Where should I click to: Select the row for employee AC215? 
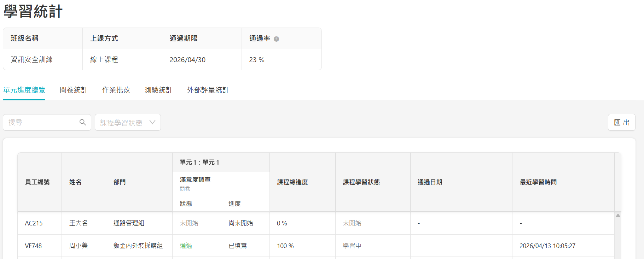click(x=34, y=223)
